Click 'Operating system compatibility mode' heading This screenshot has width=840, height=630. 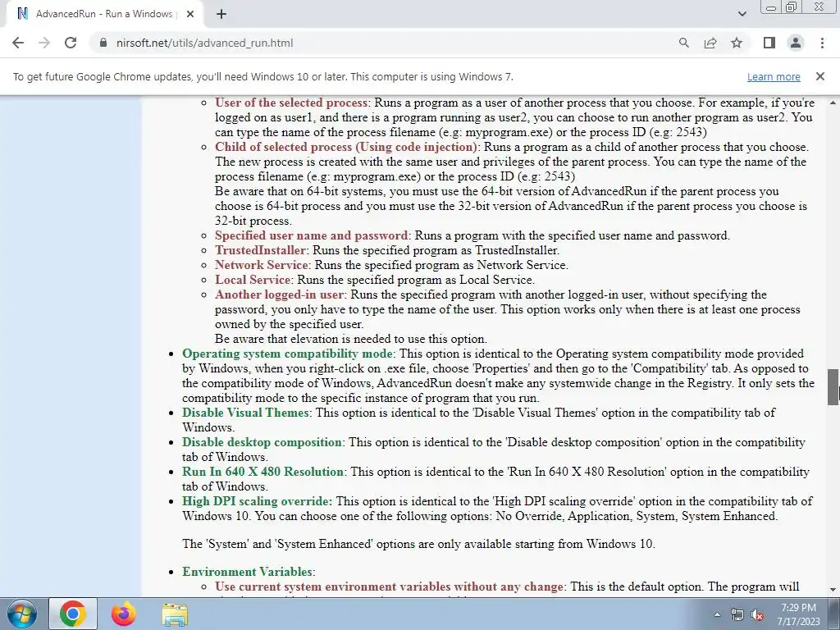(x=287, y=354)
